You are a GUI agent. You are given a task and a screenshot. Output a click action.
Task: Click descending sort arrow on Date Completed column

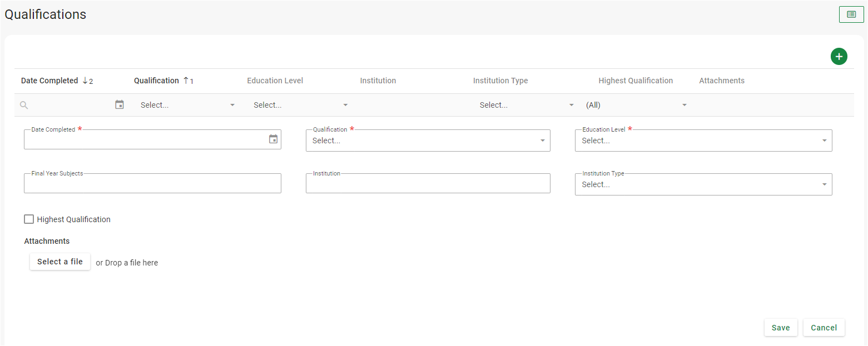click(85, 81)
